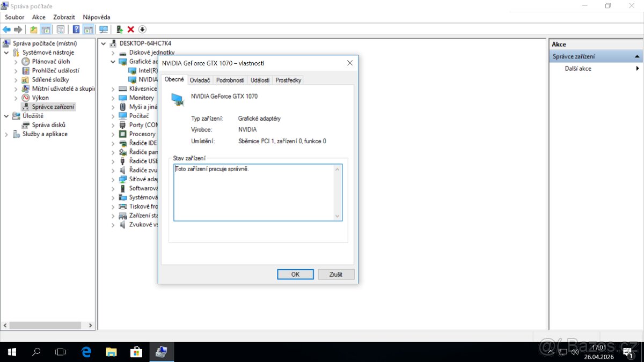644x362 pixels.
Task: Collapse the Systémové nástroje node
Action: 6,53
